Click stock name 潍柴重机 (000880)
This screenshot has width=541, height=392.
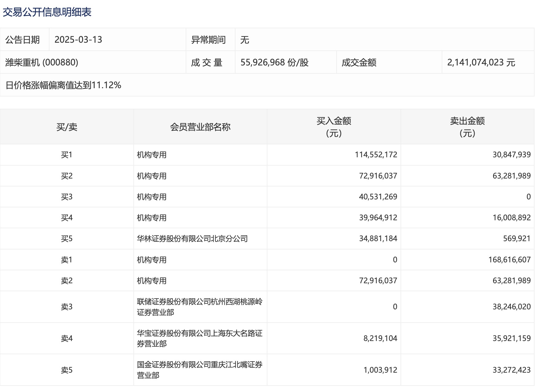click(x=42, y=62)
